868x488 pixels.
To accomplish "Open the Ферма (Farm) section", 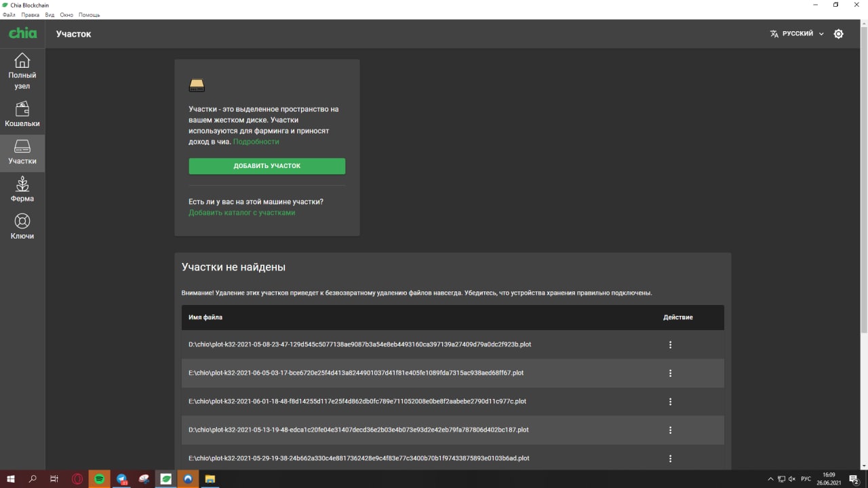I will pos(22,190).
